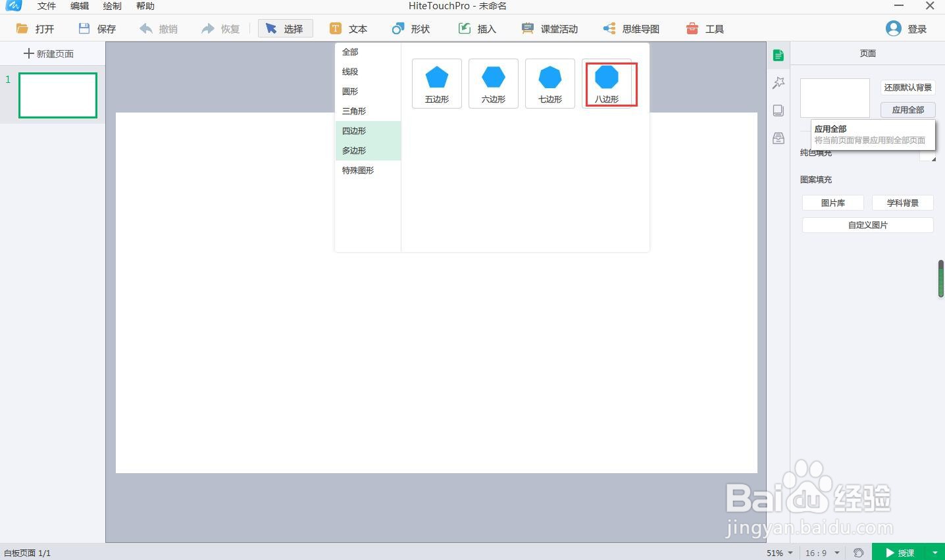The width and height of the screenshot is (945, 560).
Task: Click the HiteTouchPro app logo
Action: [14, 5]
